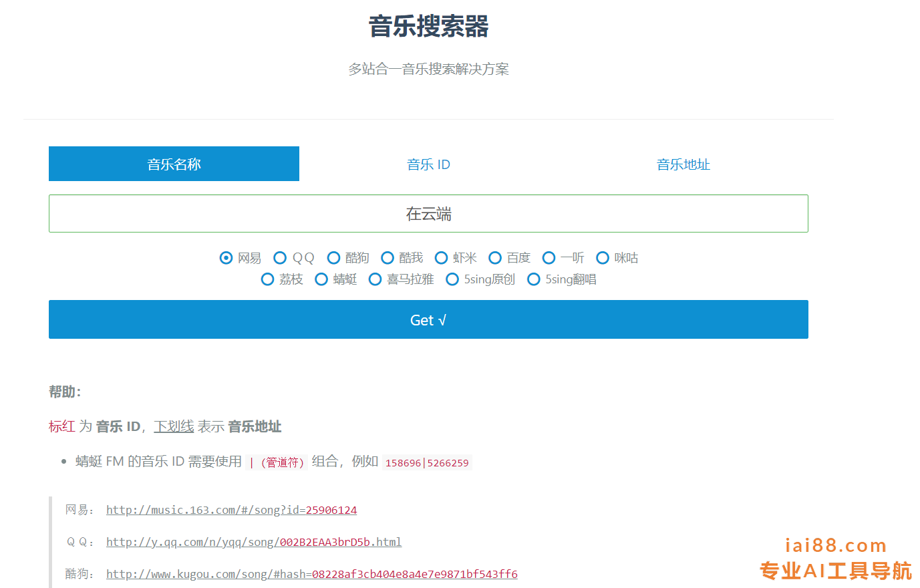The width and height of the screenshot is (920, 588).
Task: Select the 荔枝 radio button
Action: coord(267,279)
